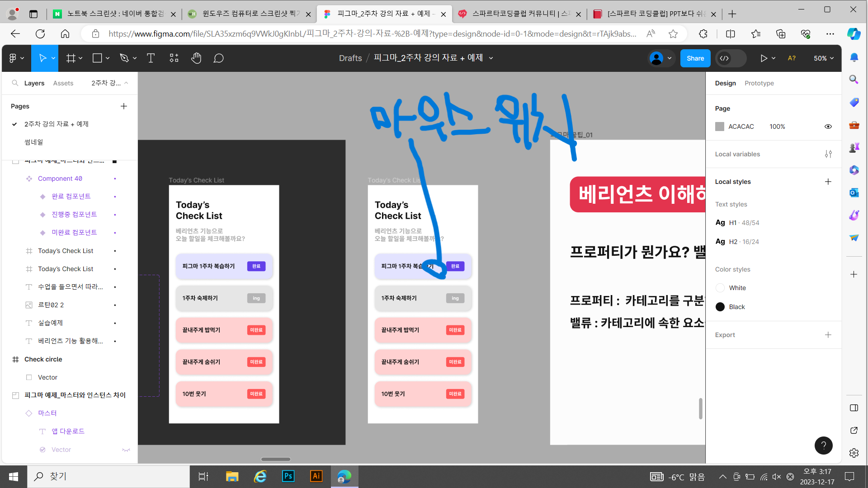The height and width of the screenshot is (488, 868).
Task: Click the Share button
Action: (695, 58)
